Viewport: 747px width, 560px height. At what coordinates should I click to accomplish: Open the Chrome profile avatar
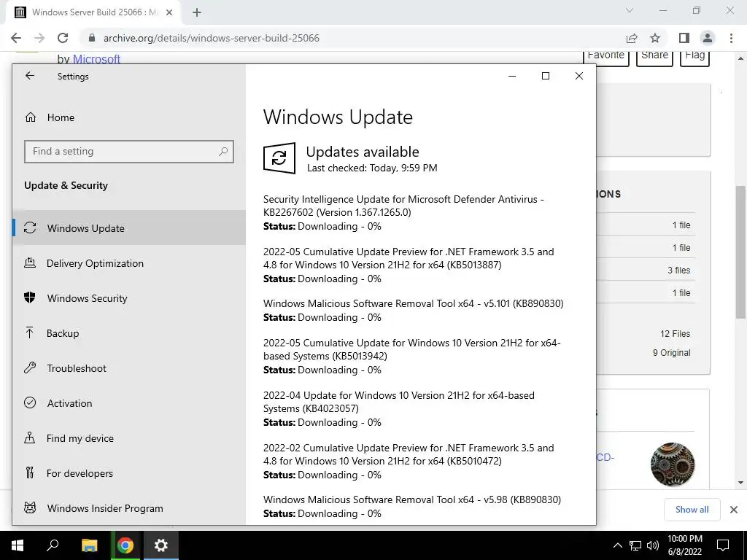tap(708, 38)
